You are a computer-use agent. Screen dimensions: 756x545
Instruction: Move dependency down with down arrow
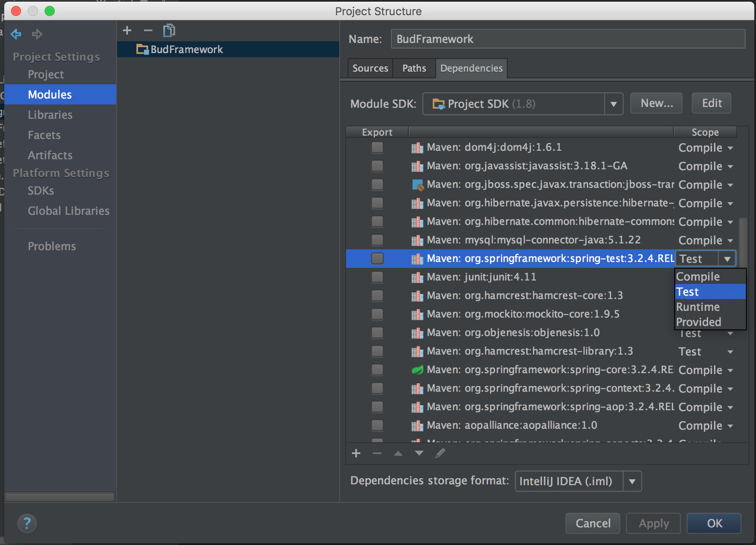(419, 453)
